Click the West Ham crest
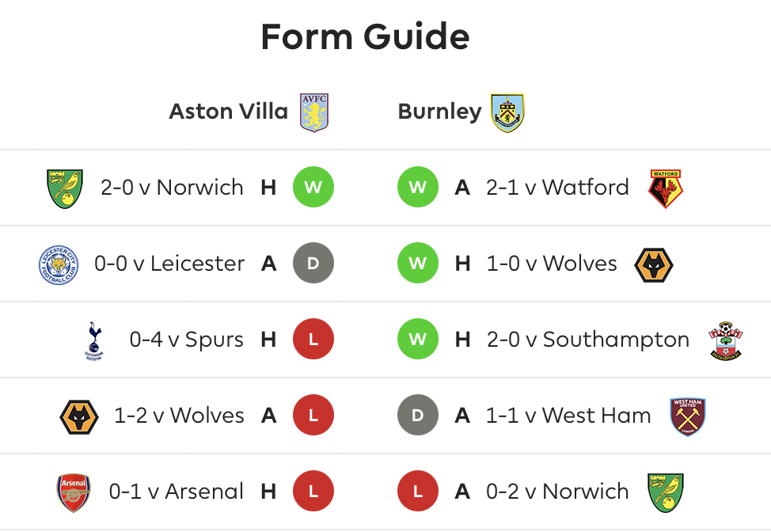Screen dimensions: 771x532 coord(687,417)
